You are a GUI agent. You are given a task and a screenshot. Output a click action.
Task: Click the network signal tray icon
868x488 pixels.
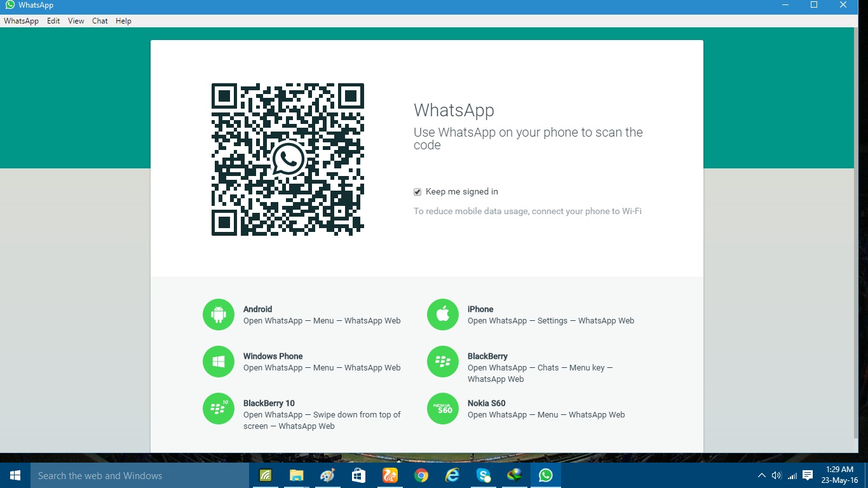click(792, 475)
